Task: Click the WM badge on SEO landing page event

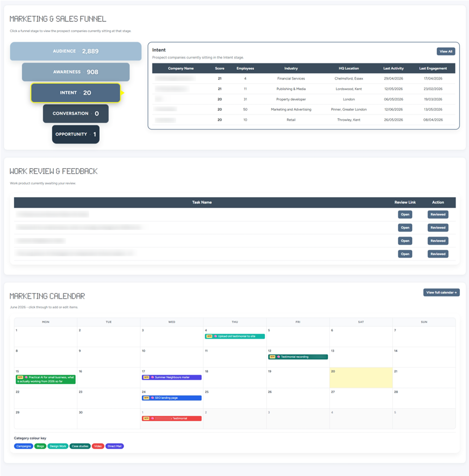Action: [146, 398]
